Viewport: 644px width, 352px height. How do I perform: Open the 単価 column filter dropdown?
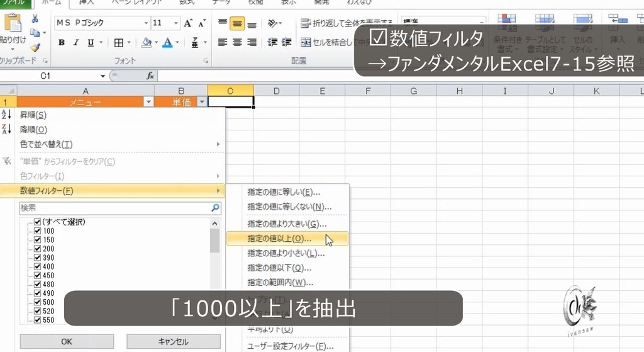click(x=202, y=102)
